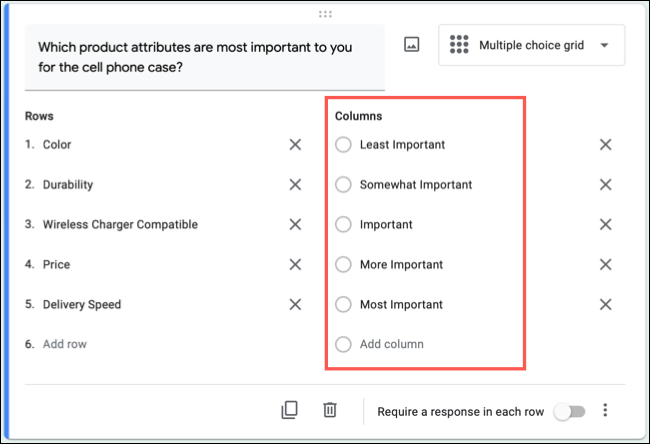
Task: Select the More Important radio button
Action: tap(343, 264)
